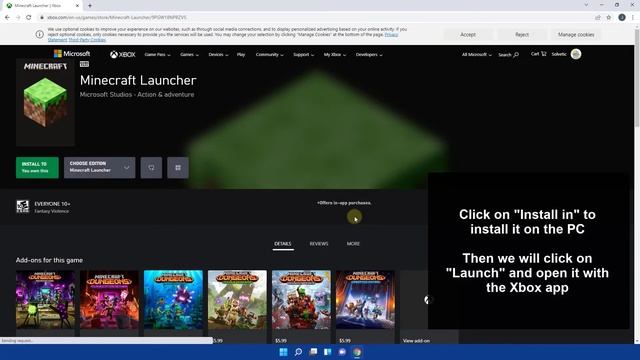Expand the Devices navigation menu
The width and height of the screenshot is (640, 360).
pos(218,55)
